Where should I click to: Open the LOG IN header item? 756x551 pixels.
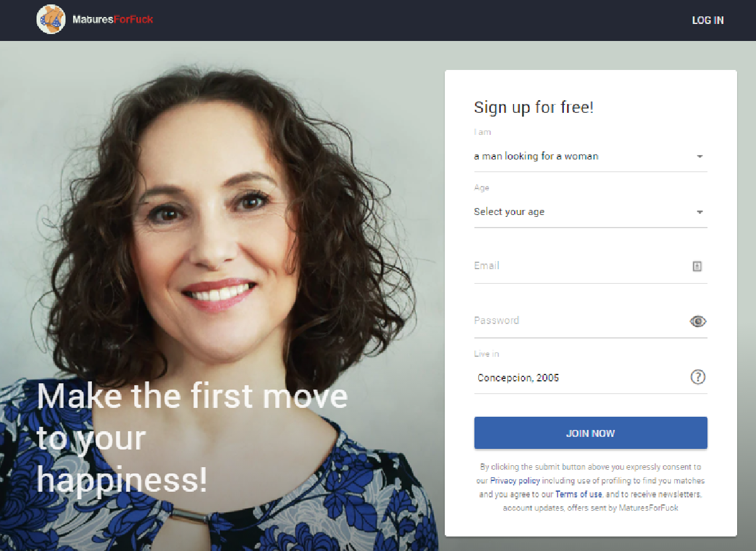coord(707,20)
